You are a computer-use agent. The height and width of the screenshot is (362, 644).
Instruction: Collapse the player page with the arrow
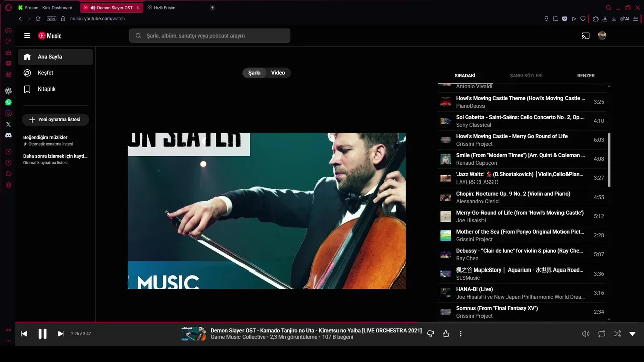[632, 334]
